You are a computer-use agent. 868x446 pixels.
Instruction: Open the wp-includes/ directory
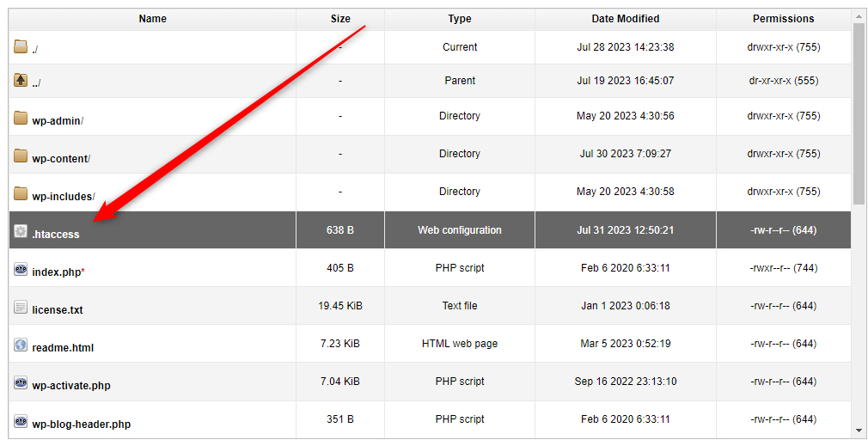click(64, 197)
